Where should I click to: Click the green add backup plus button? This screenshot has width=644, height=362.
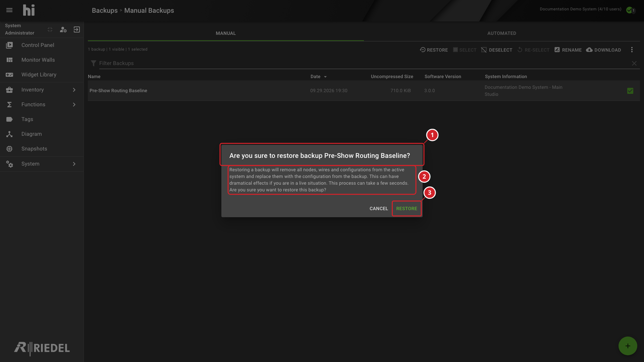click(x=628, y=346)
